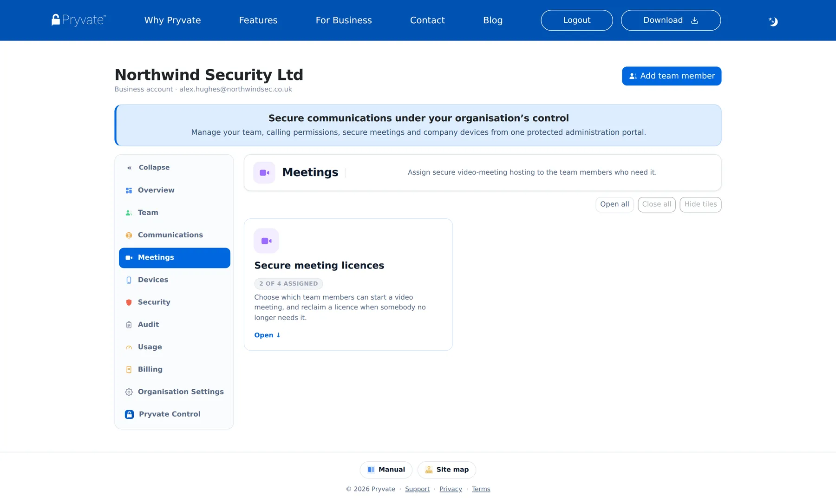Viewport: 836px width, 504px height.
Task: Open Pryvate Control section
Action: [175, 414]
